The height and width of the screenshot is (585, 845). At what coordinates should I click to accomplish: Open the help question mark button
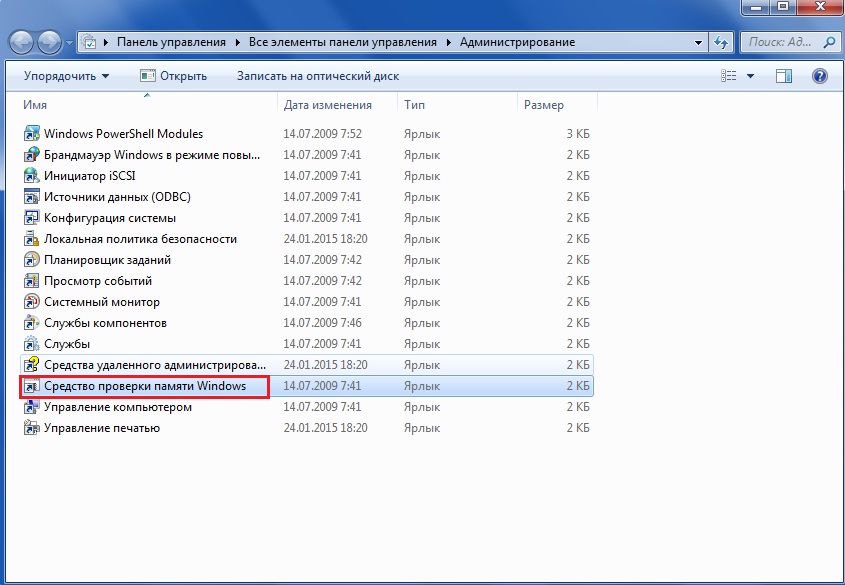(819, 76)
